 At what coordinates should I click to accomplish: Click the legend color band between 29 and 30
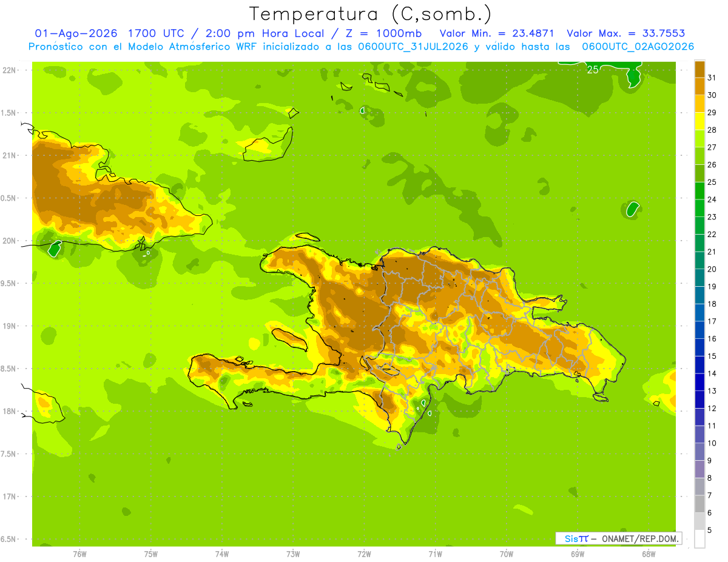[699, 104]
